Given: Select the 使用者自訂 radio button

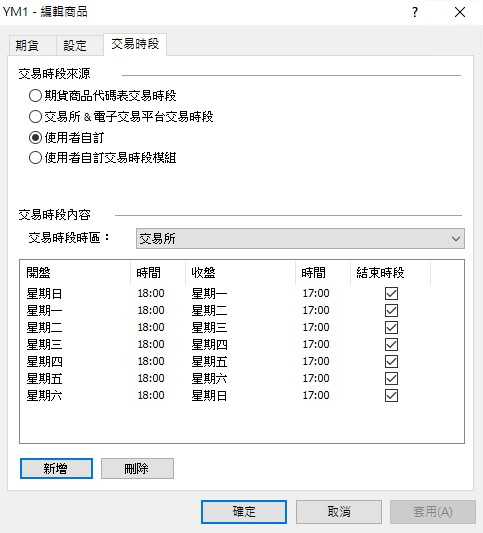Looking at the screenshot, I should click(67, 138).
